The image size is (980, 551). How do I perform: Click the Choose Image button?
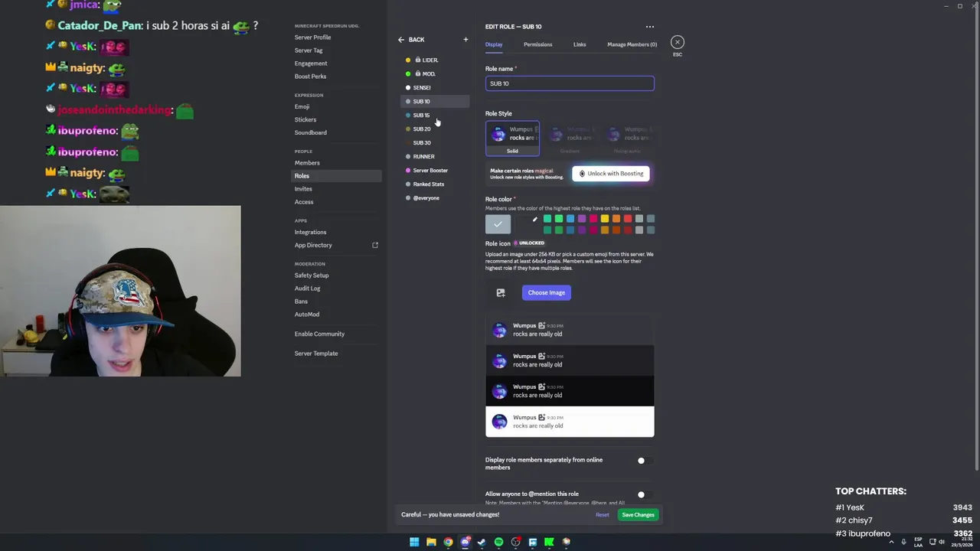click(x=546, y=292)
